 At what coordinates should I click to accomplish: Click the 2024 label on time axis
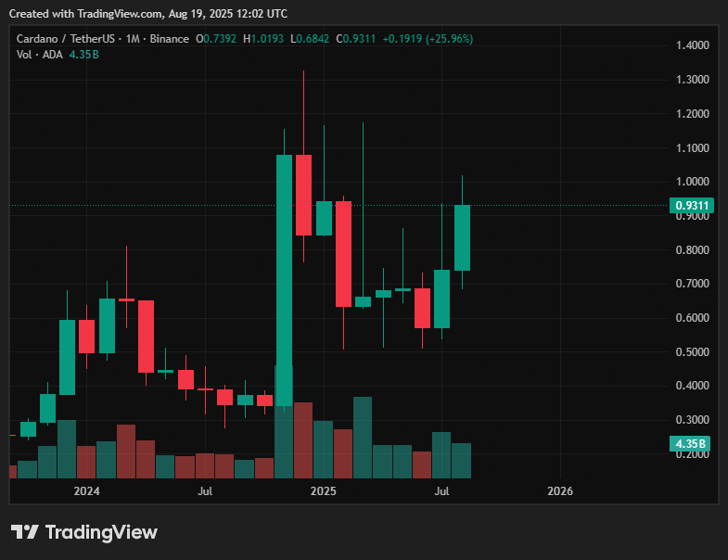pyautogui.click(x=86, y=490)
